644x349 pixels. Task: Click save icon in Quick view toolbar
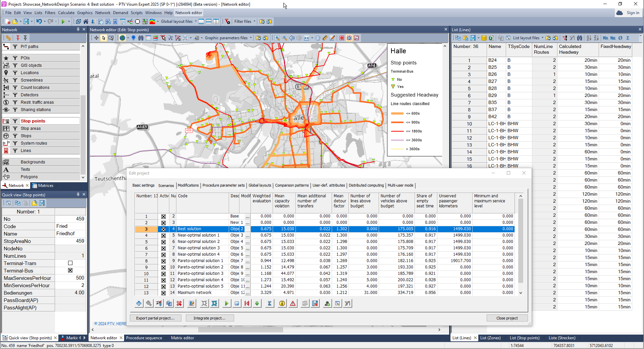[42, 203]
